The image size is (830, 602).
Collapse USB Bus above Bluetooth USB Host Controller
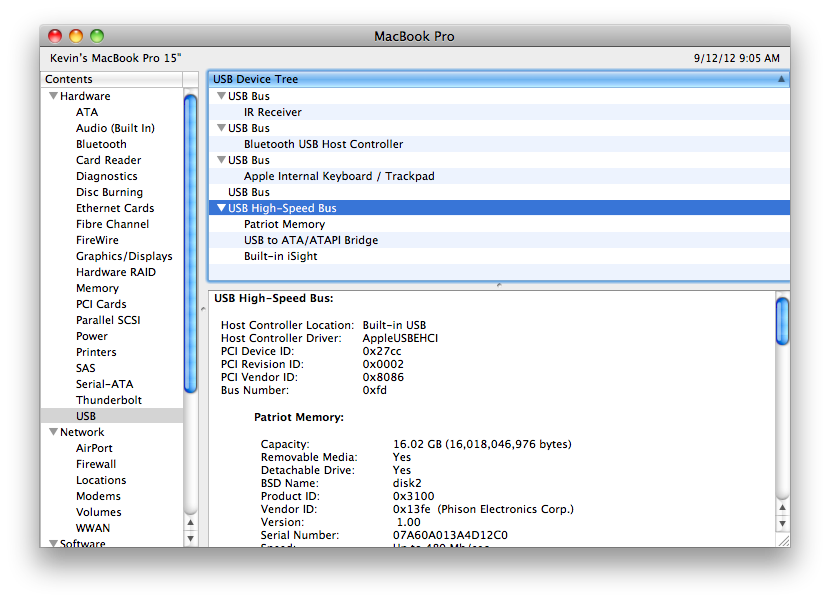click(221, 128)
